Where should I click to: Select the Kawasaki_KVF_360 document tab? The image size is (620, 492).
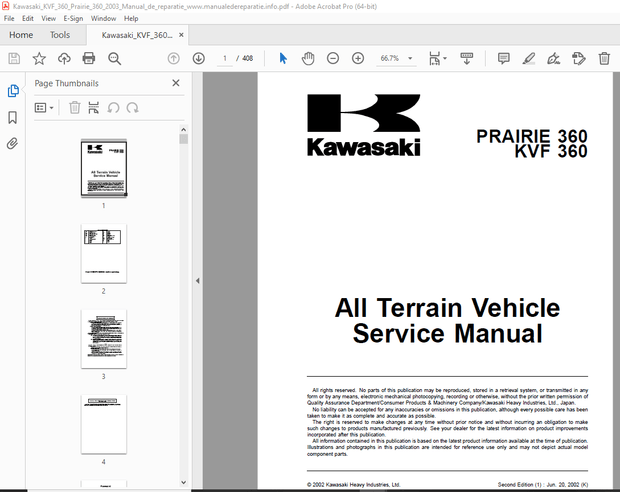[137, 35]
